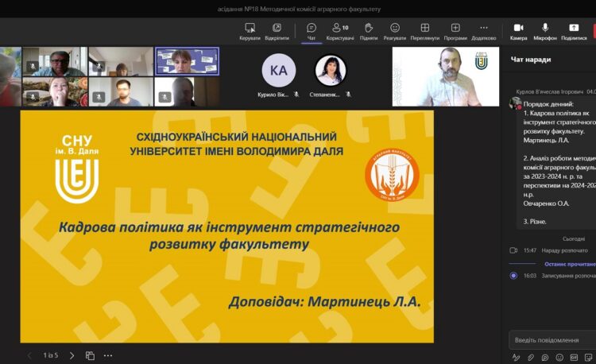This screenshot has height=364, width=596.
Task: Select the KA participant avatar
Action: point(278,70)
